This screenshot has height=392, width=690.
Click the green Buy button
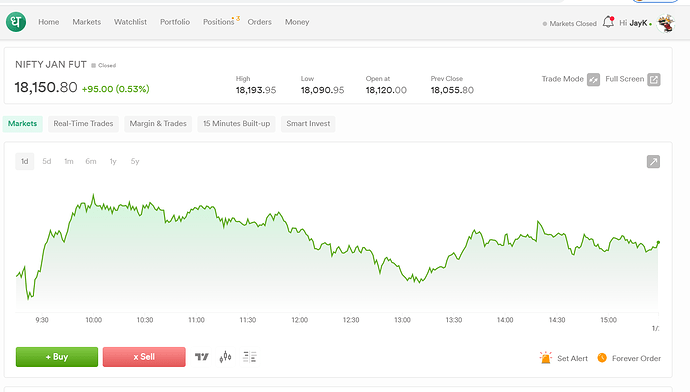click(x=57, y=357)
